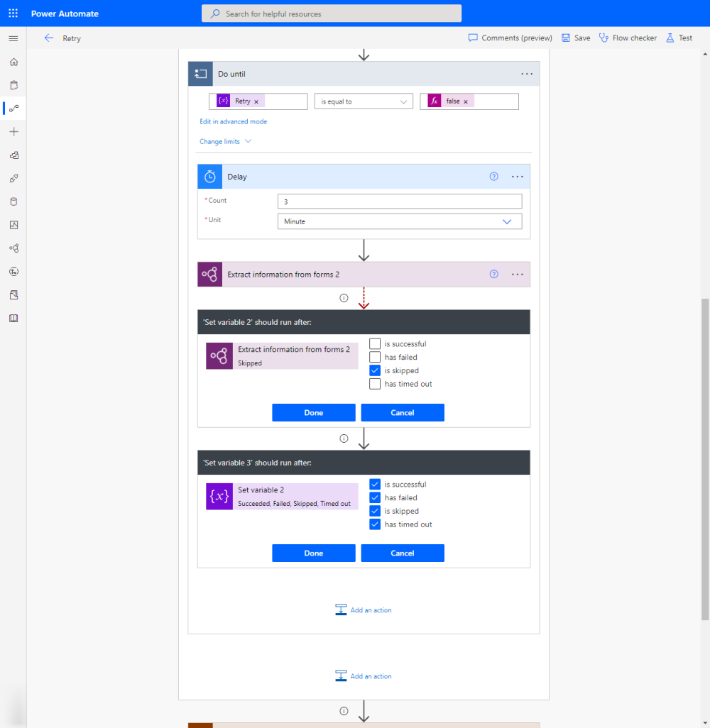Toggle the hamburger navigation menu
This screenshot has height=728, width=710.
[13, 38]
